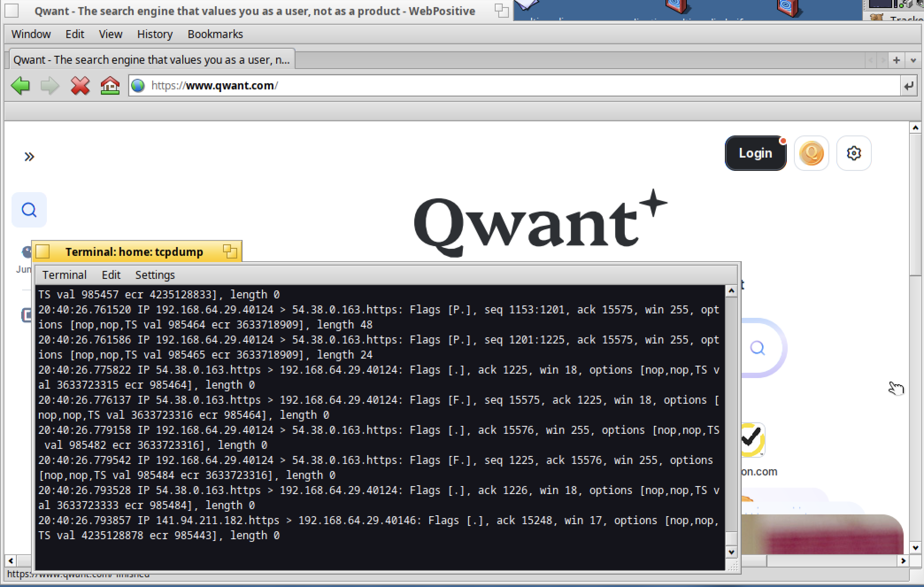Click the web page vertical scrollbar up arrow
The width and height of the screenshot is (924, 587).
915,128
